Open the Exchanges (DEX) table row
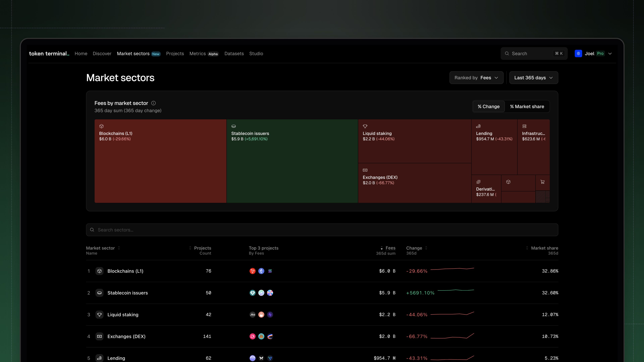The height and width of the screenshot is (362, 644). pos(322,336)
